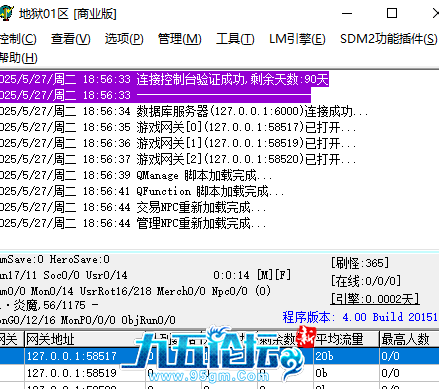
Task: Click the HeroSave:0 status text
Action: pos(80,259)
